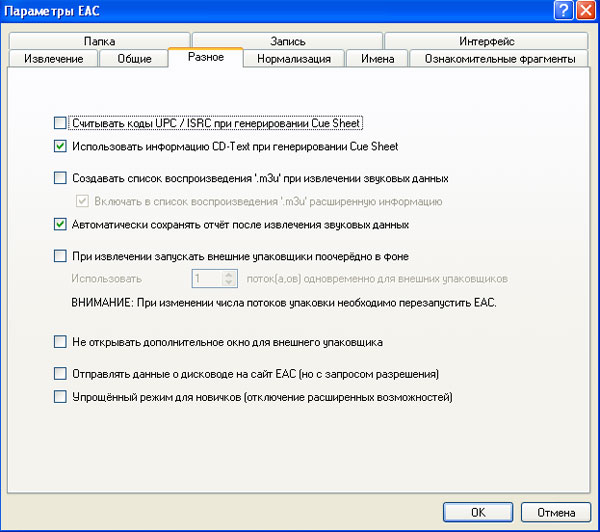Enable sending drive data to EAC site
This screenshot has width=600, height=532.
click(60, 373)
